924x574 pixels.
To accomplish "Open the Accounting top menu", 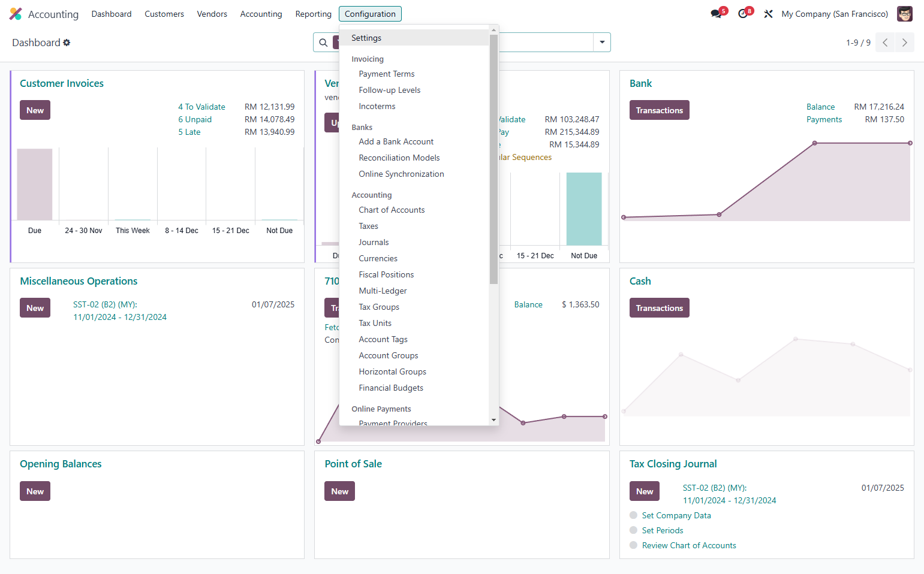I will click(261, 14).
